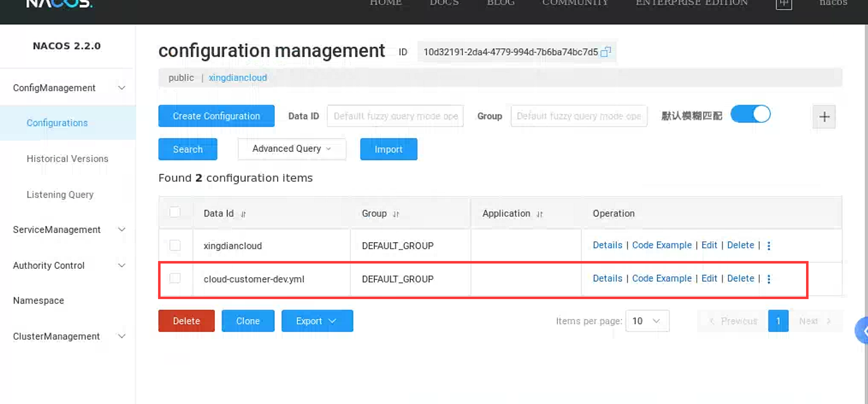The width and height of the screenshot is (868, 404).
Task: Click the Create Configuration button
Action: (x=216, y=116)
